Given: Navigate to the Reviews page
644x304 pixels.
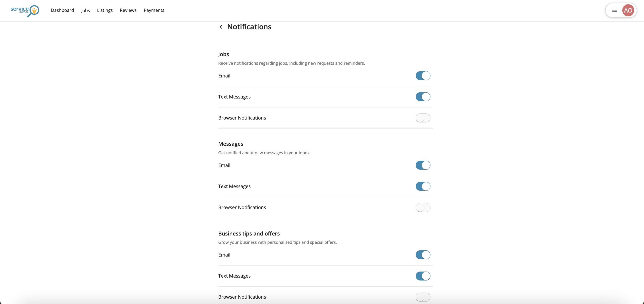Looking at the screenshot, I should [x=128, y=10].
